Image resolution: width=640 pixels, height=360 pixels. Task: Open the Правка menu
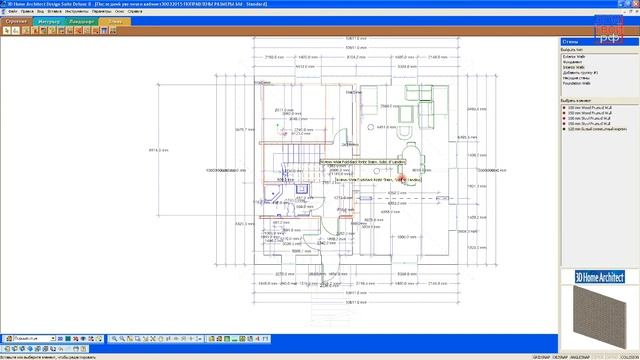coord(27,11)
